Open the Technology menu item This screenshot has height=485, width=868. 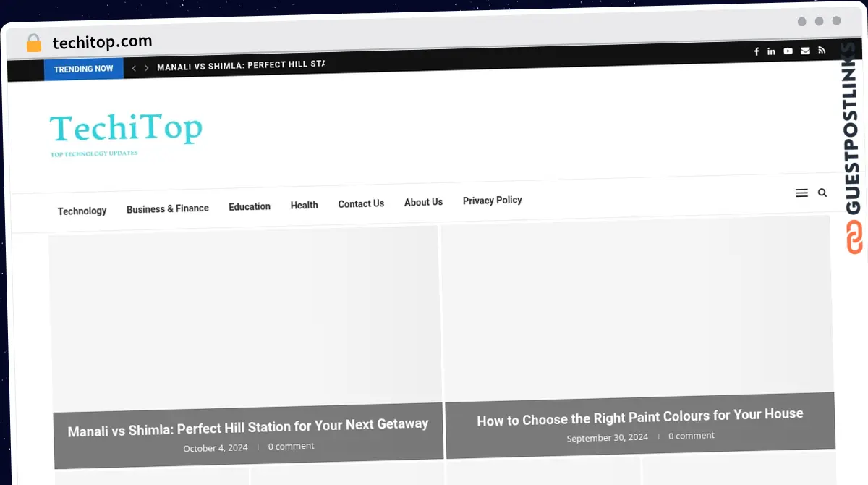(x=82, y=211)
